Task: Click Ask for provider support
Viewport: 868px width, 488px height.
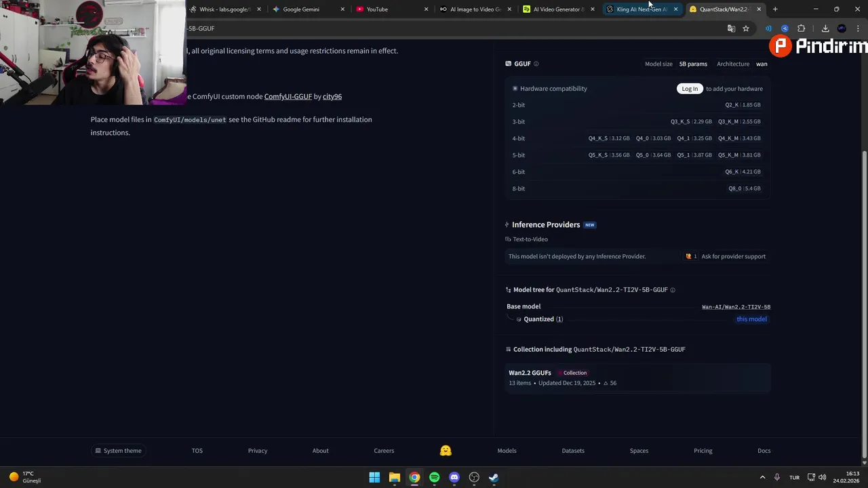Action: pyautogui.click(x=733, y=257)
